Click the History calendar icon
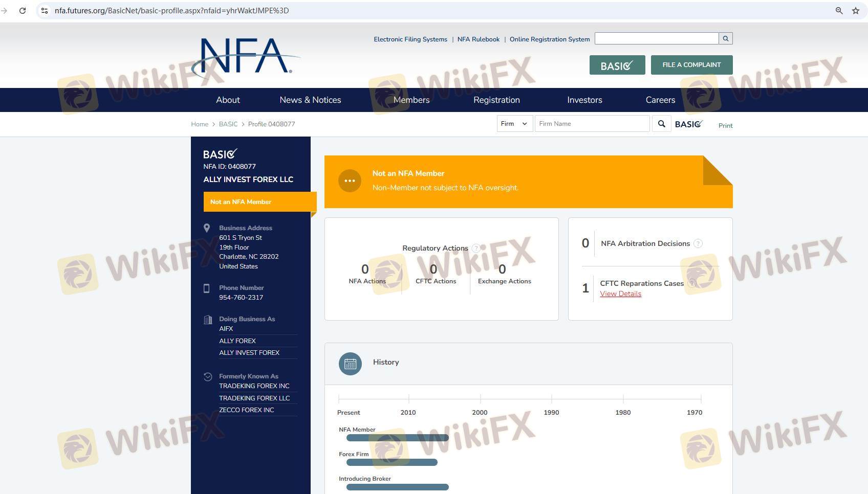 tap(350, 364)
